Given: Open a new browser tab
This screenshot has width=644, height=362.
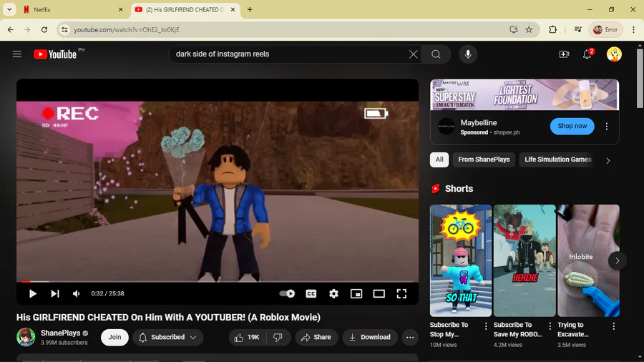Looking at the screenshot, I should tap(250, 9).
